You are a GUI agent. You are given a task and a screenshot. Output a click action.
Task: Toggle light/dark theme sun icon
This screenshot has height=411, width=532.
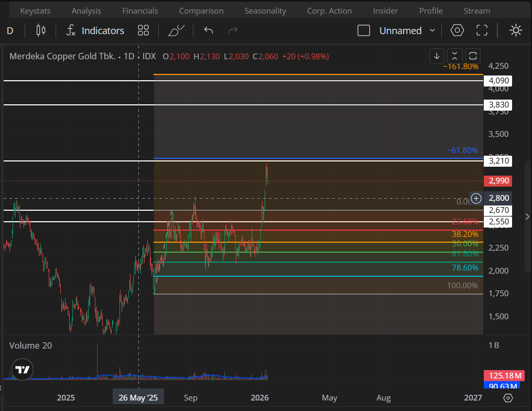click(516, 30)
